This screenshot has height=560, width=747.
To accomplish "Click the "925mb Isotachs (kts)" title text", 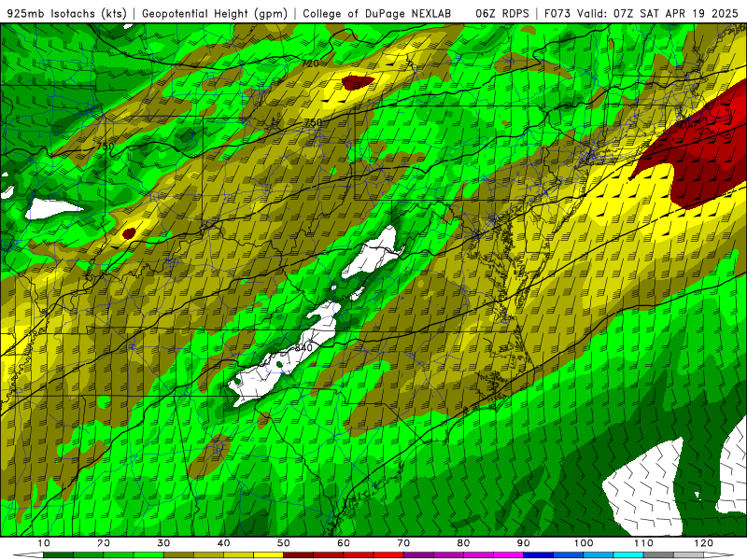I will tap(66, 14).
